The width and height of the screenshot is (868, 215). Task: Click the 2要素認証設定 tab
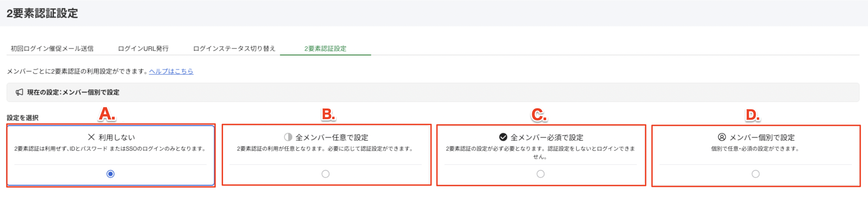pos(325,48)
